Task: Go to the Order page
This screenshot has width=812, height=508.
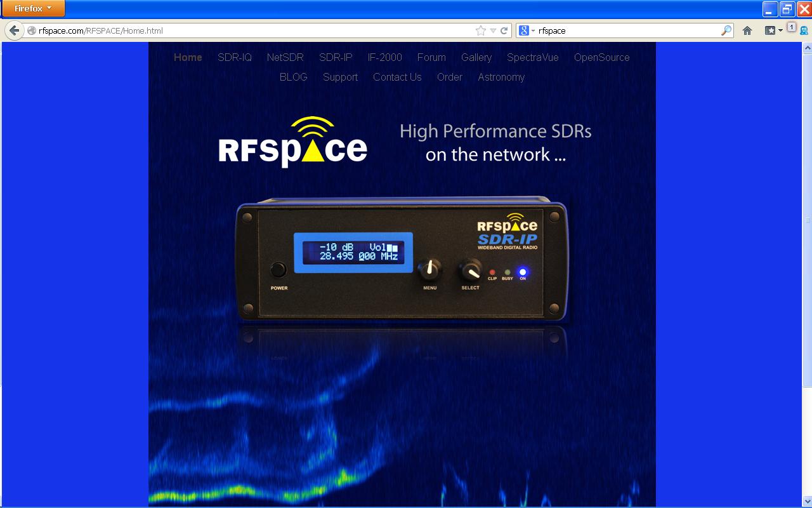Action: pos(450,77)
